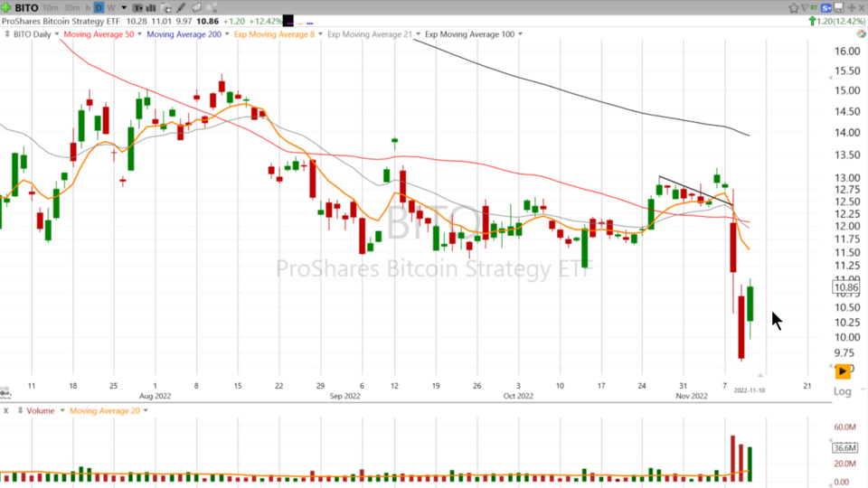This screenshot has height=488, width=868.
Task: Click the black color swatch in quote line
Action: click(288, 20)
